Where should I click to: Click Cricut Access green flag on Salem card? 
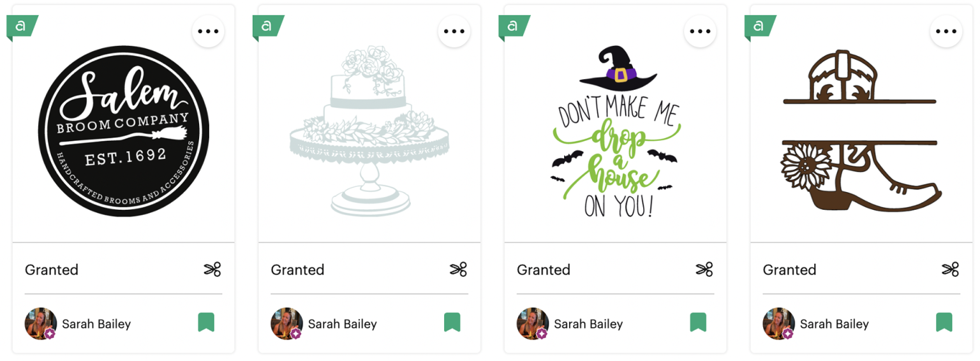pos(22,27)
